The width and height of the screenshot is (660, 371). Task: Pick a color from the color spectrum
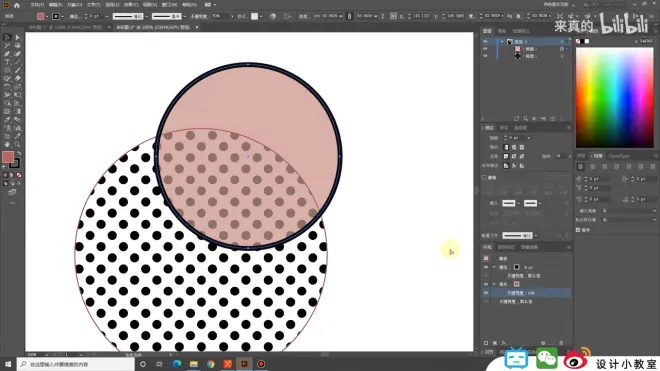click(x=615, y=98)
